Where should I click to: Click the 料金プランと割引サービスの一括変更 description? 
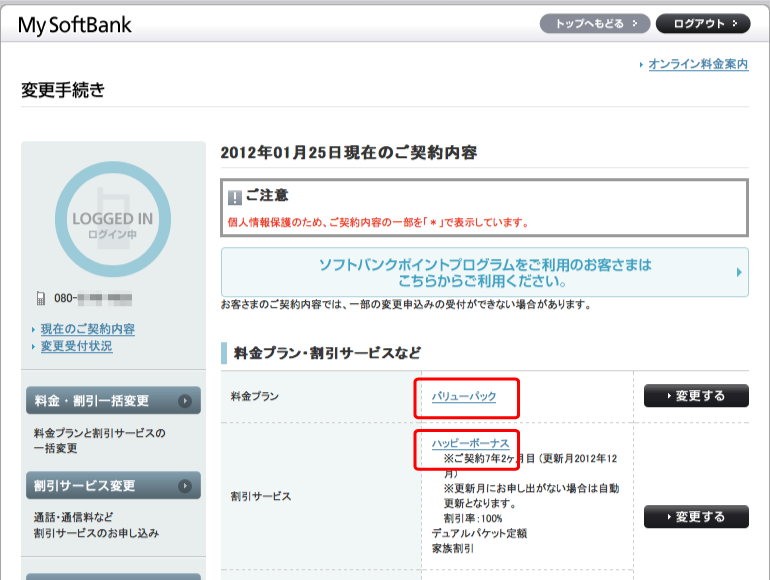click(x=100, y=441)
